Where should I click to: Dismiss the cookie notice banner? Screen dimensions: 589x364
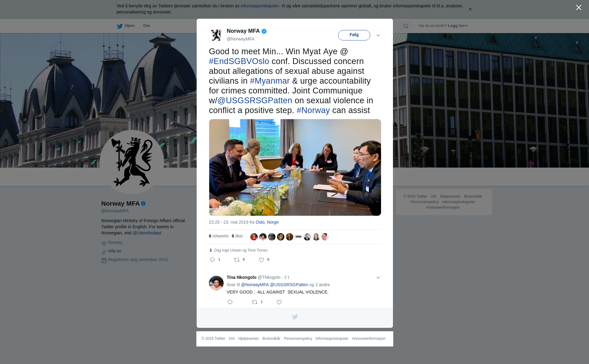[470, 9]
